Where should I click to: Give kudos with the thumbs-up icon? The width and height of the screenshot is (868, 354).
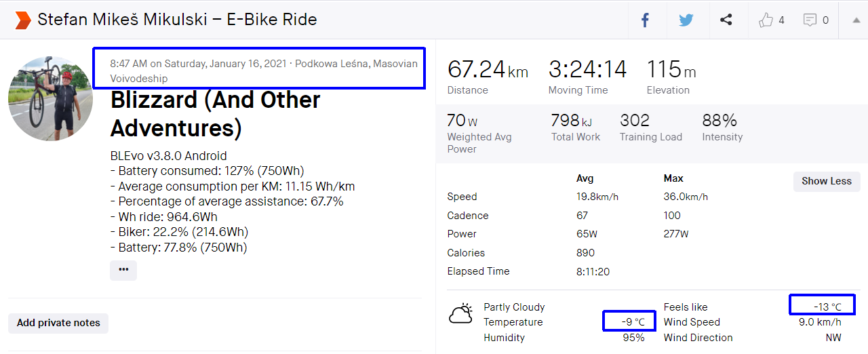tap(766, 20)
